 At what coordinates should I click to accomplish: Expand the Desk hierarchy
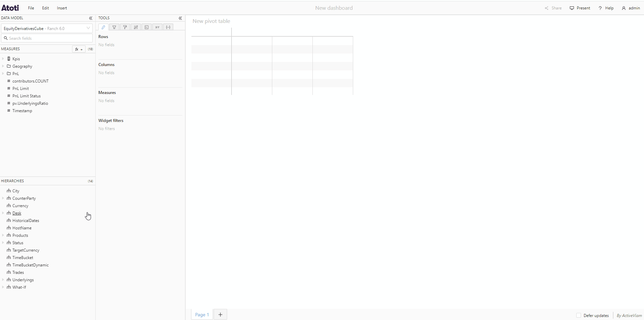(3, 213)
